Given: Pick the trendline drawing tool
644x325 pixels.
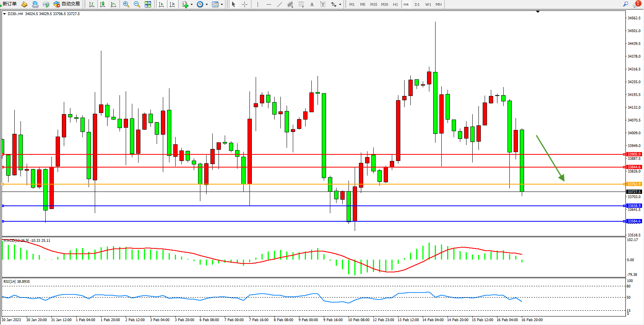Looking at the screenshot, I should 279,4.
